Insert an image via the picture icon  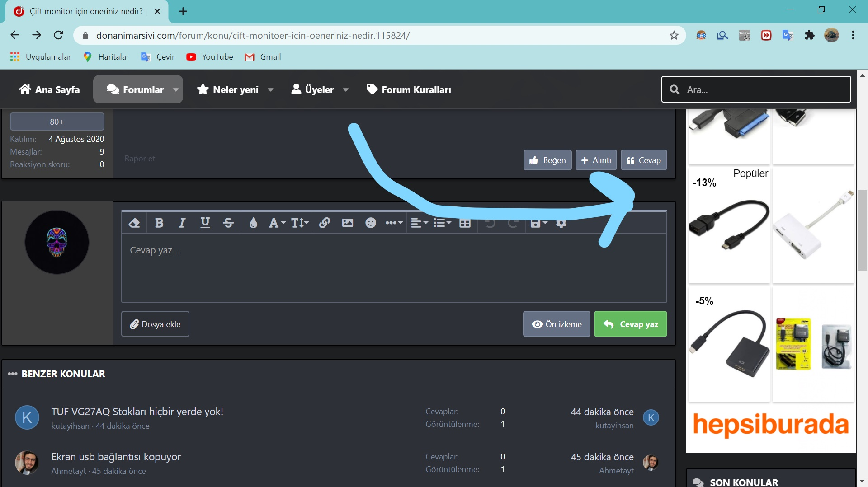pos(348,223)
